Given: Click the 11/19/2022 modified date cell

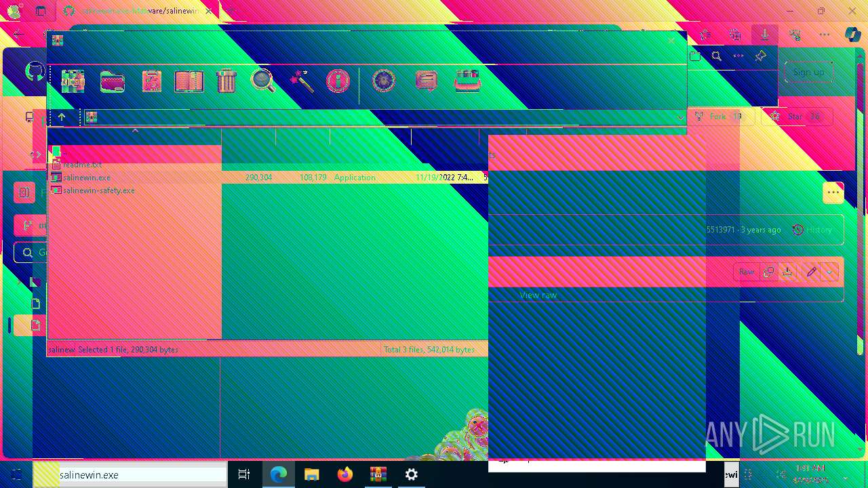Looking at the screenshot, I should point(445,178).
